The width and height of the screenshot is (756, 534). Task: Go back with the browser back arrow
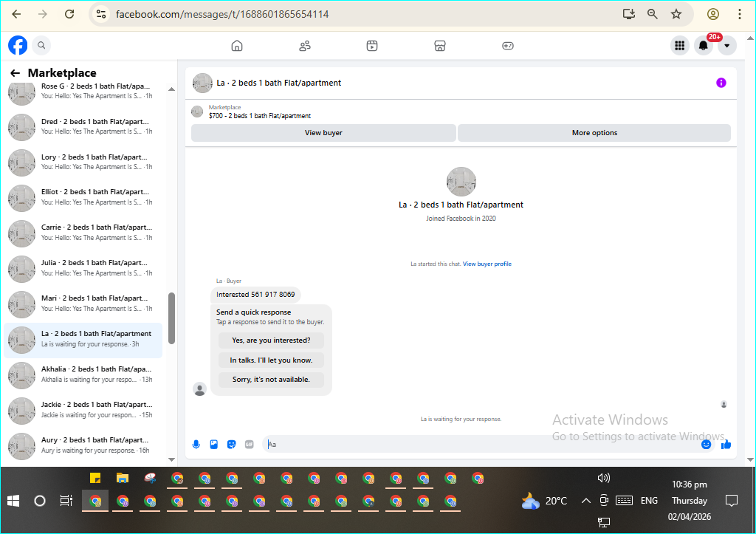[16, 14]
